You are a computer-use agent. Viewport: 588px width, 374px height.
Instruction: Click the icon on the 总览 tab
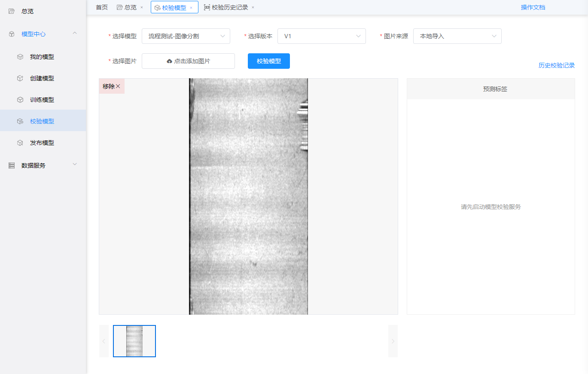tap(120, 7)
